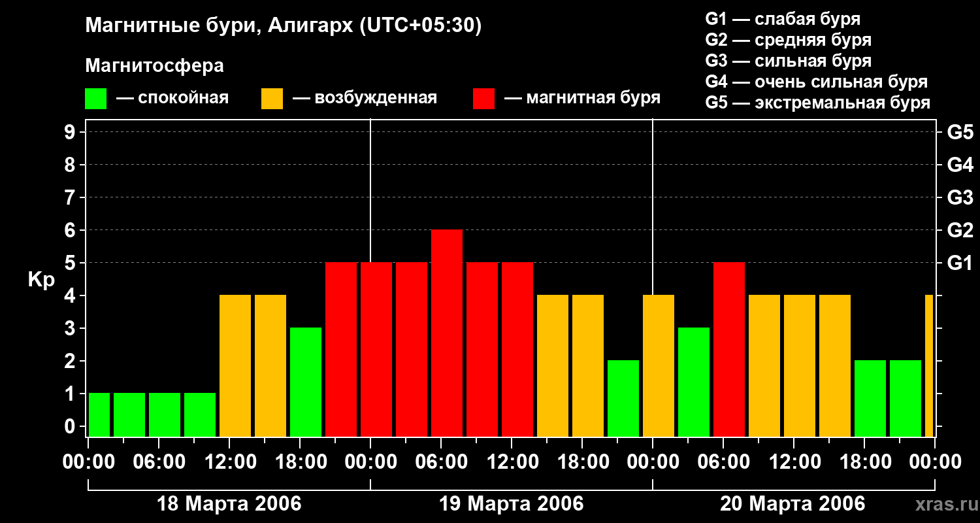Select the first orange bar at 12:00 18 March

tap(235, 366)
